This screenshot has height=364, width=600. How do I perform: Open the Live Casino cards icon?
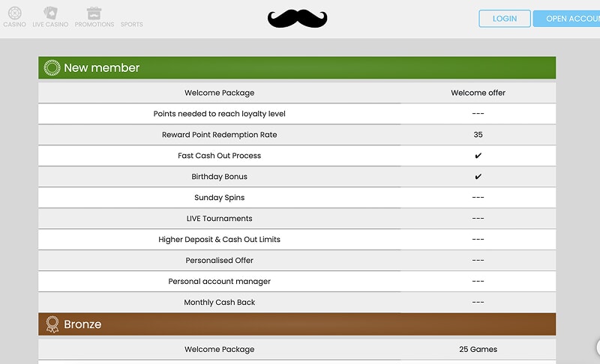(50, 13)
